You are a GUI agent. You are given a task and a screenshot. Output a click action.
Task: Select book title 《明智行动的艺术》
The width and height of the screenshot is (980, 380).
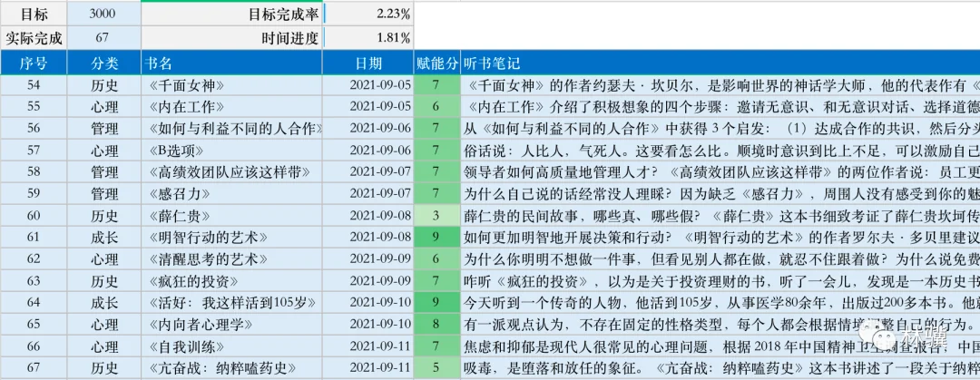click(208, 238)
